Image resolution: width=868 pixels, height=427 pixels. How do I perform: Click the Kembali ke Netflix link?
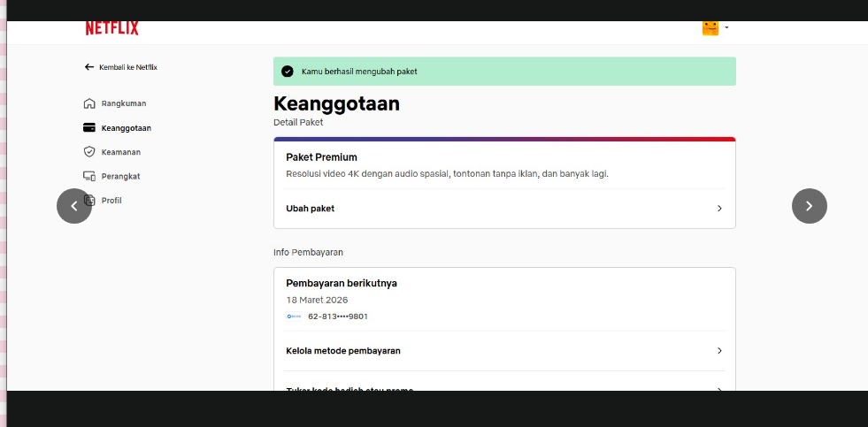point(128,67)
